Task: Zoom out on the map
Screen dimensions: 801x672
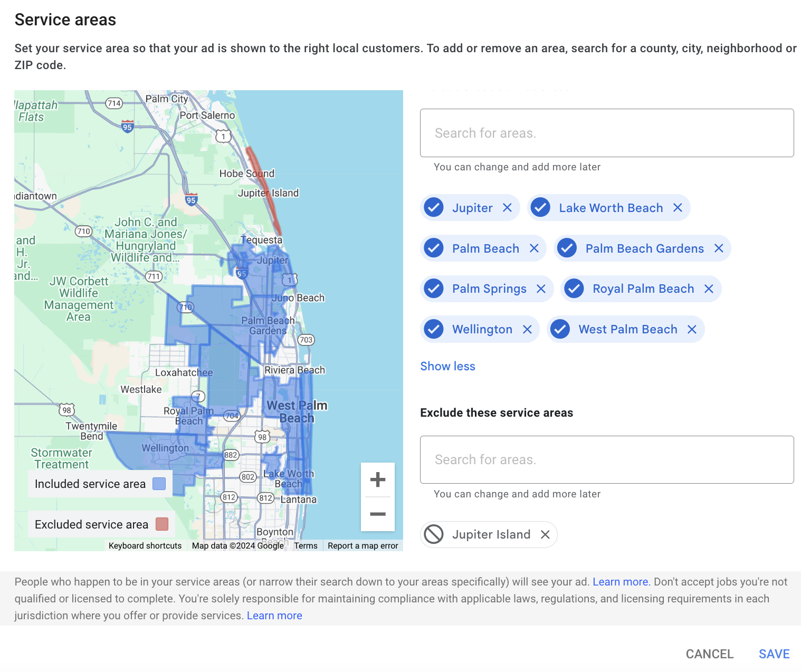Action: pyautogui.click(x=378, y=514)
